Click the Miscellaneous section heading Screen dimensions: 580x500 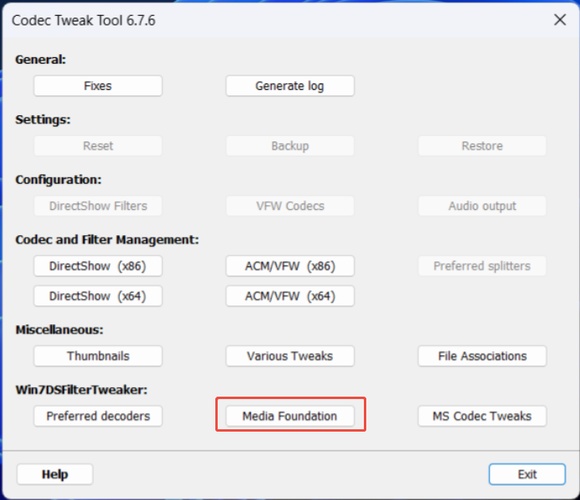coord(60,330)
